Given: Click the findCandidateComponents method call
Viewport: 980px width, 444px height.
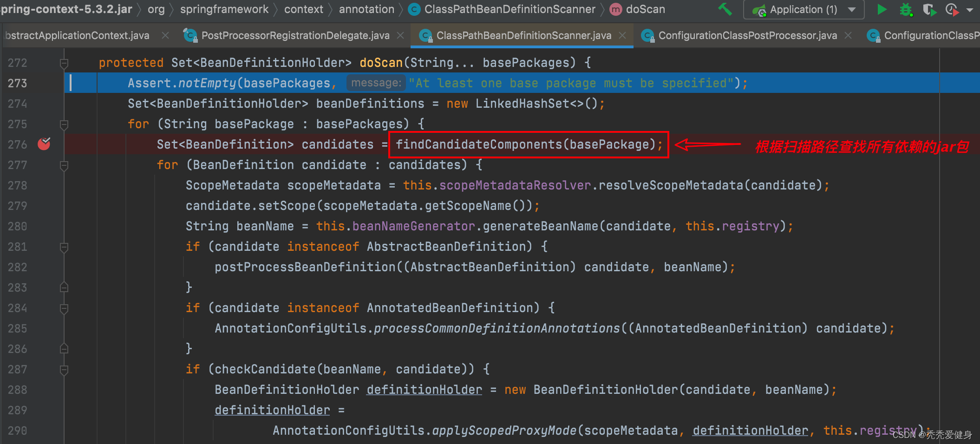Looking at the screenshot, I should click(x=478, y=144).
